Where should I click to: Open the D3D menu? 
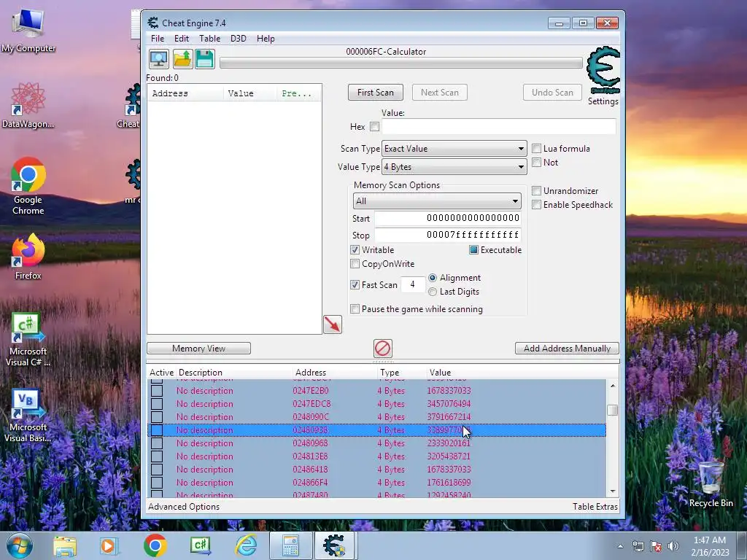239,39
